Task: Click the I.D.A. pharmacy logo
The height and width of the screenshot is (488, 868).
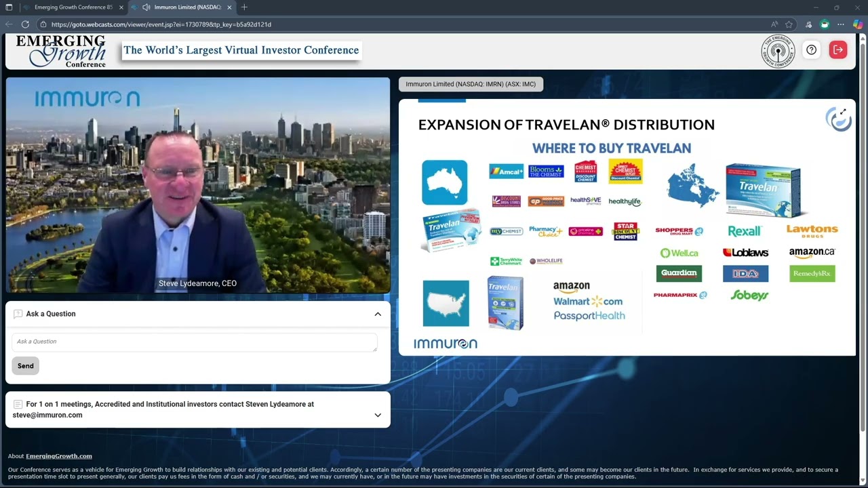Action: click(x=745, y=273)
